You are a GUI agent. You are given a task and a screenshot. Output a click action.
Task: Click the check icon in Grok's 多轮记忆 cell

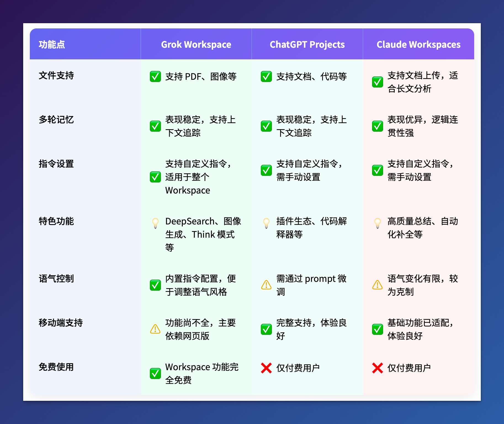coord(155,126)
